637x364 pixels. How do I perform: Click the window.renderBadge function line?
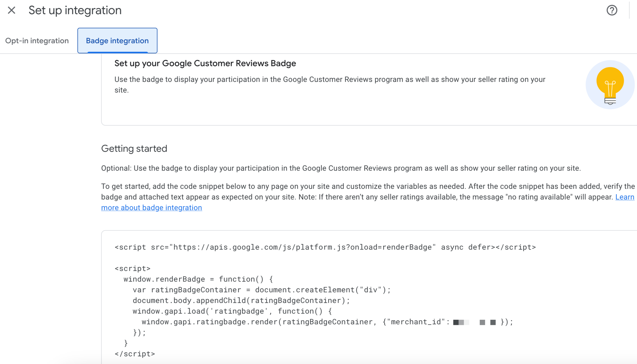click(x=198, y=279)
